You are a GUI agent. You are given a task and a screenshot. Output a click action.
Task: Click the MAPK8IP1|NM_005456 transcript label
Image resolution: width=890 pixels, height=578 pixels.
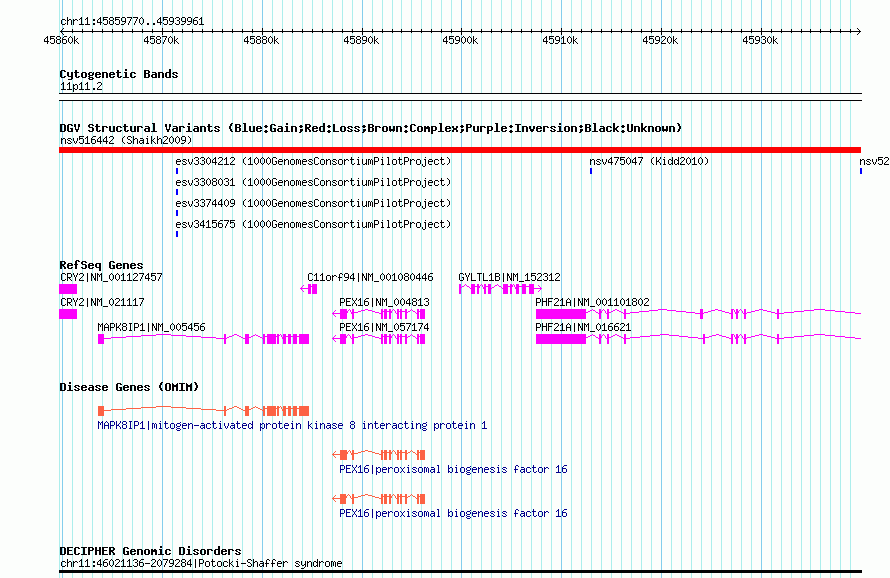[152, 327]
